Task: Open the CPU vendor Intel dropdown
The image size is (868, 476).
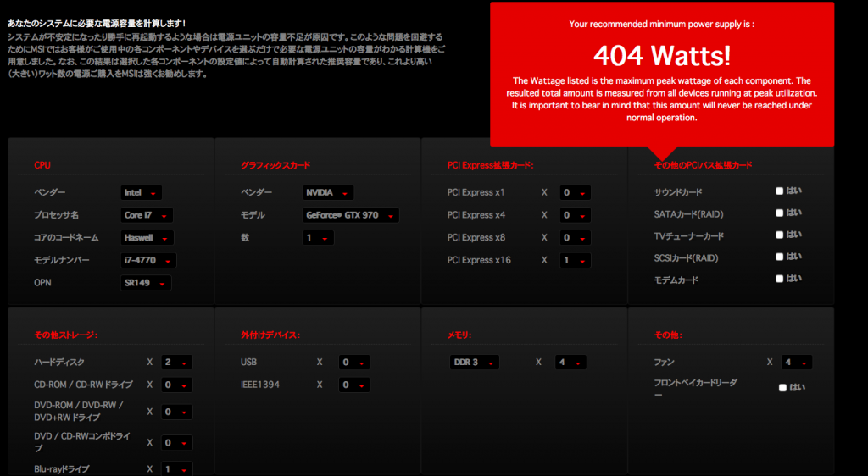Action: tap(142, 192)
